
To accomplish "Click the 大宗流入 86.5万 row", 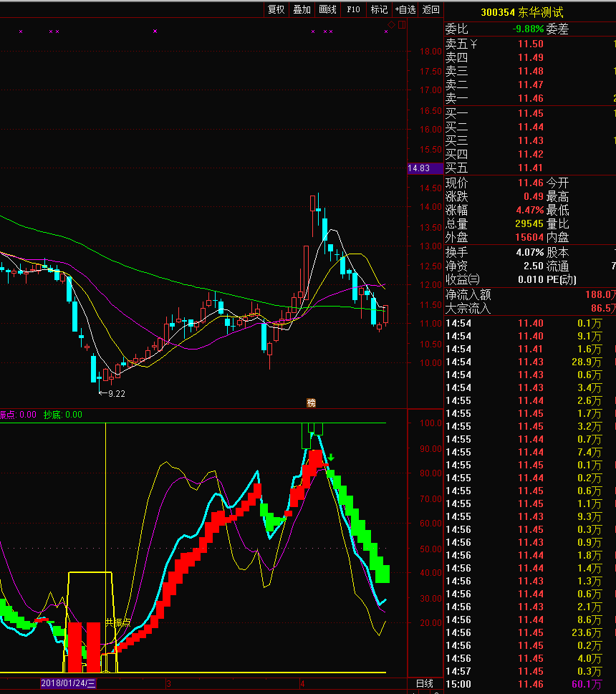I will click(x=530, y=309).
